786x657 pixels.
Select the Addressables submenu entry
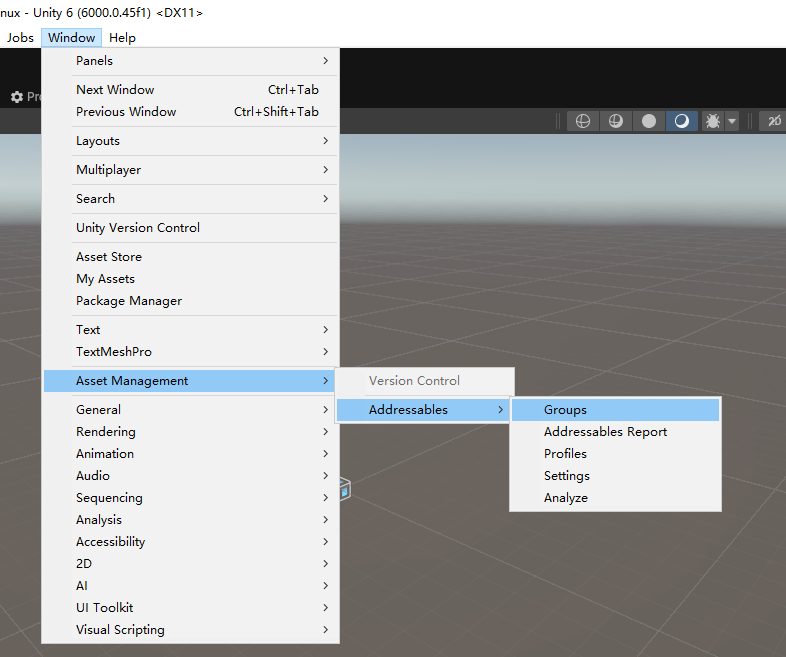pyautogui.click(x=424, y=410)
